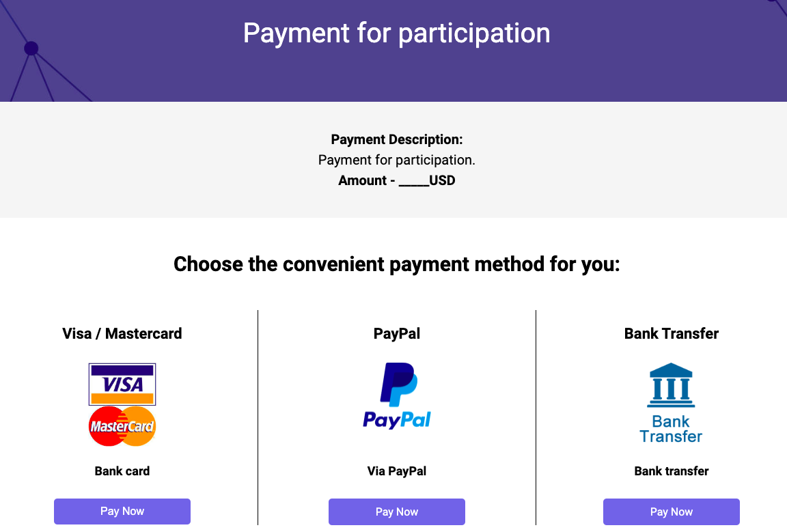The width and height of the screenshot is (787, 532).
Task: Click the blank Amount USD field
Action: coord(414,181)
